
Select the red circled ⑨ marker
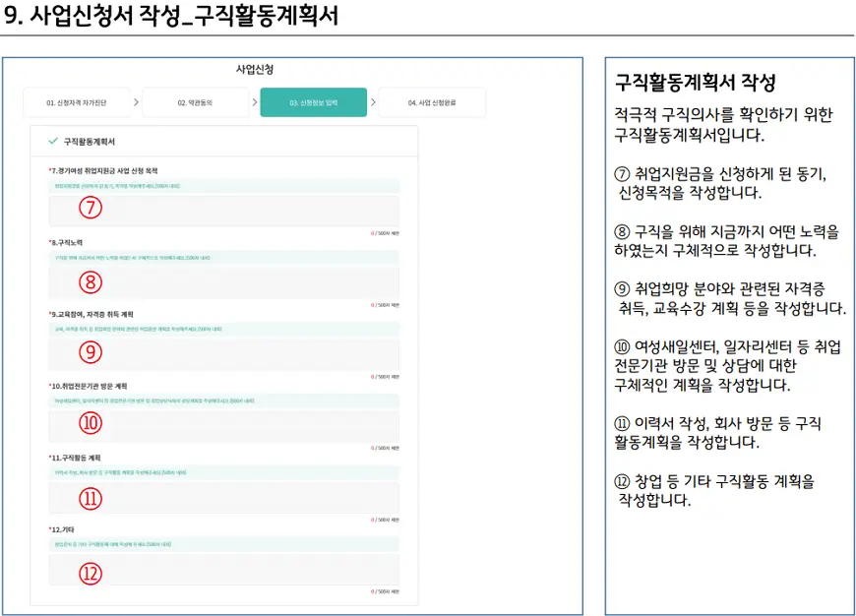click(x=91, y=352)
